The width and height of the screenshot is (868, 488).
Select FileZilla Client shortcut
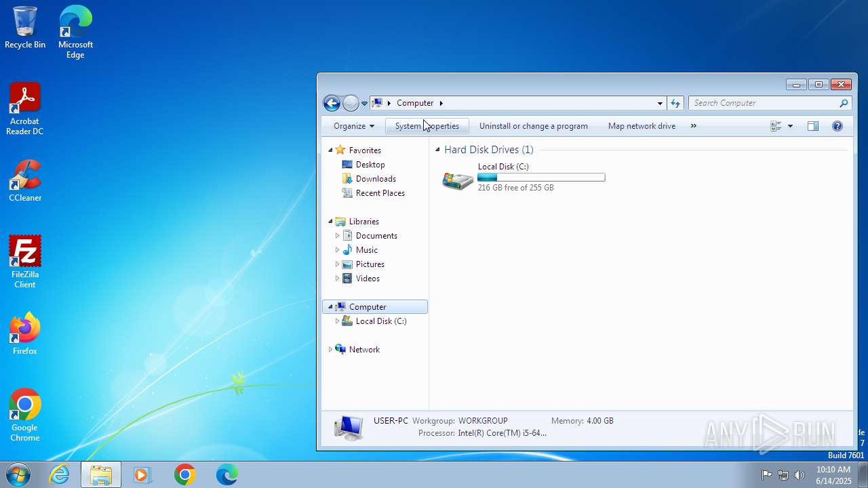[25, 262]
